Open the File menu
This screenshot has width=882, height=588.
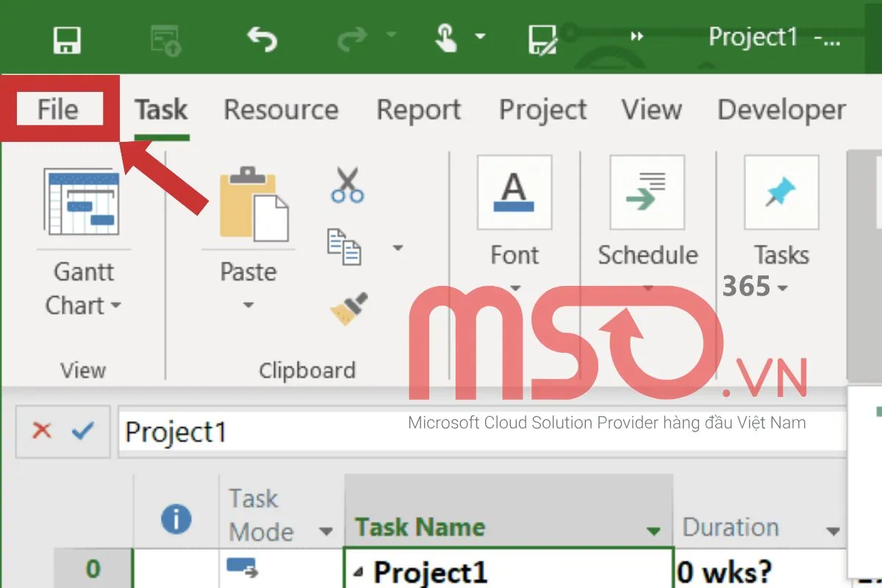[x=57, y=109]
